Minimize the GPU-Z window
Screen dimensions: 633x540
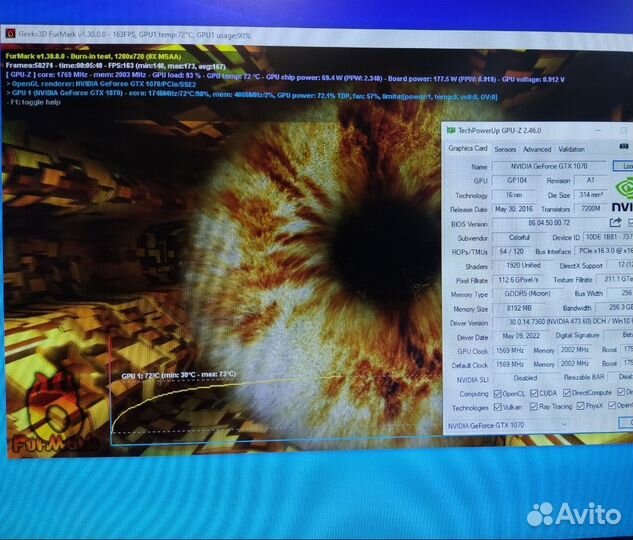[598, 130]
